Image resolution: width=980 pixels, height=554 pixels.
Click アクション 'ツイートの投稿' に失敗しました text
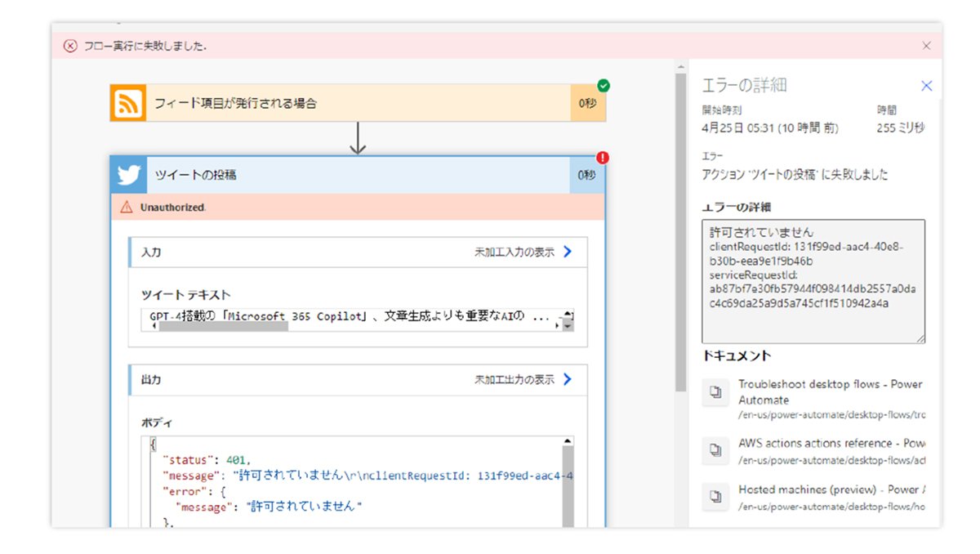pyautogui.click(x=795, y=175)
